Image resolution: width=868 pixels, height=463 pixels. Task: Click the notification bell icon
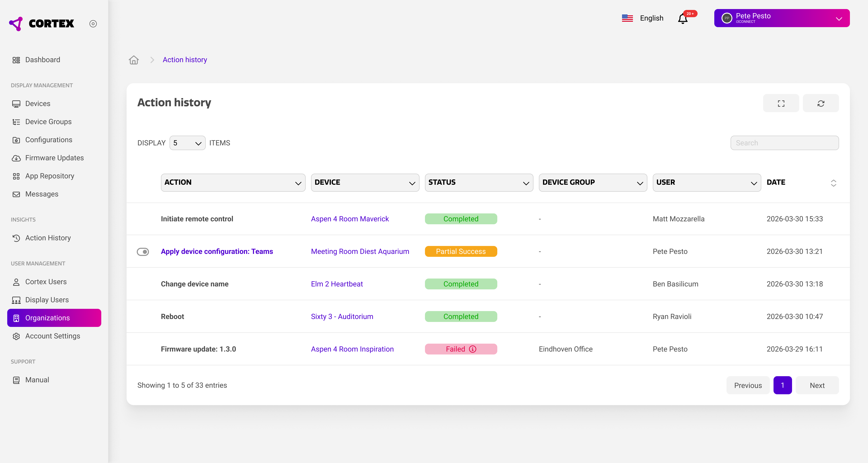[683, 19]
